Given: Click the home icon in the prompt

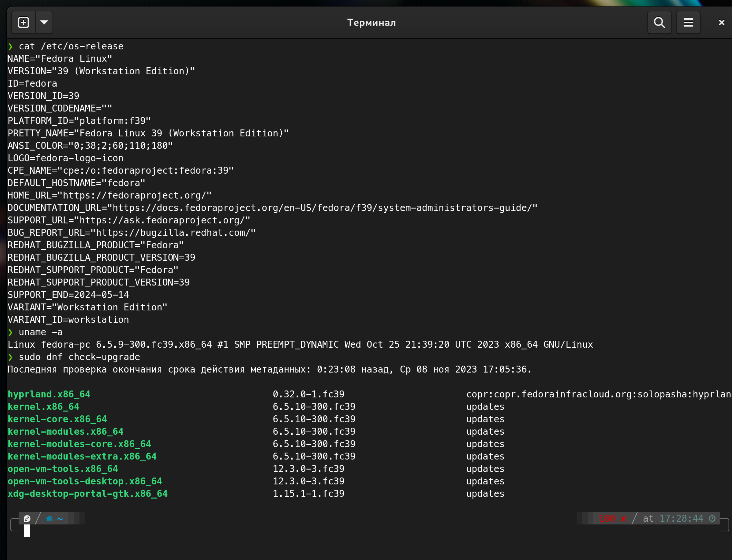Looking at the screenshot, I should 49,519.
